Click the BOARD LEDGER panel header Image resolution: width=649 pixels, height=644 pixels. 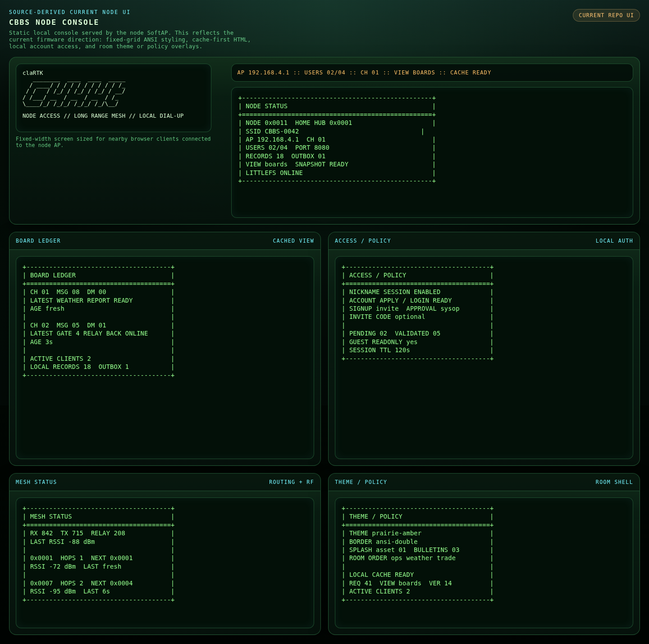click(x=38, y=241)
